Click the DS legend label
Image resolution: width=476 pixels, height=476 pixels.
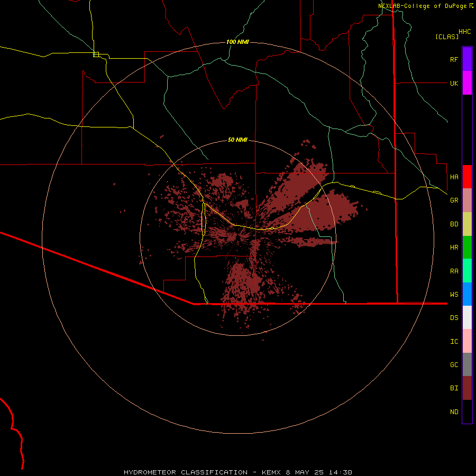[x=454, y=318]
